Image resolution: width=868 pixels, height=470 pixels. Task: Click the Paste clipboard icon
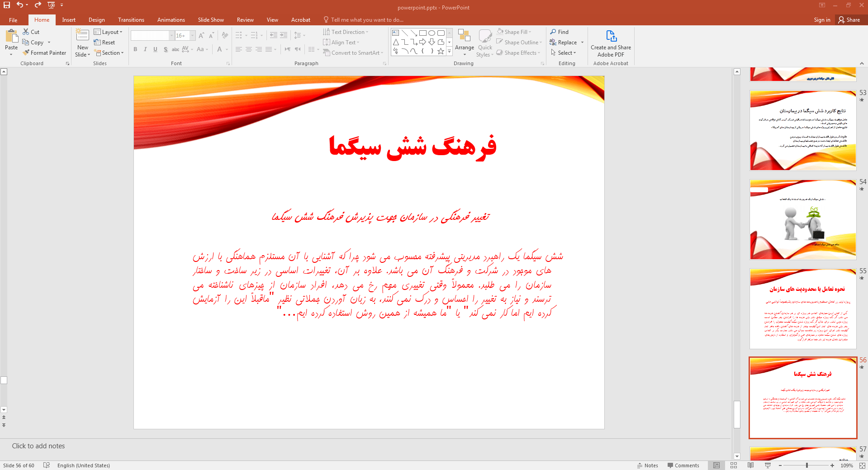pos(11,36)
